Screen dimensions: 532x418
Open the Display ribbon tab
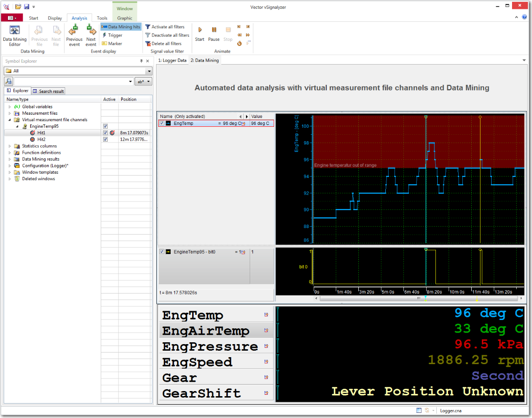pos(55,18)
